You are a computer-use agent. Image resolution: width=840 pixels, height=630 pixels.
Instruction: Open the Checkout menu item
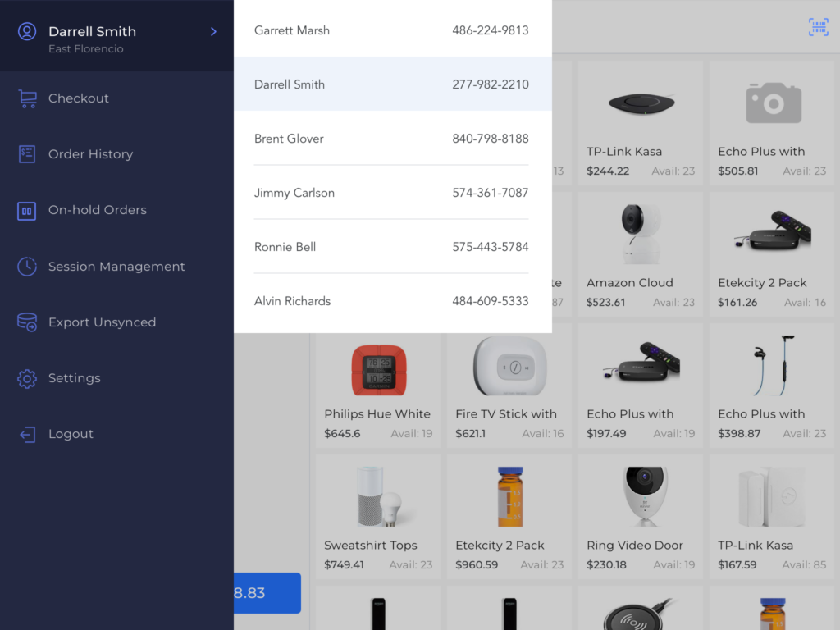pos(78,98)
